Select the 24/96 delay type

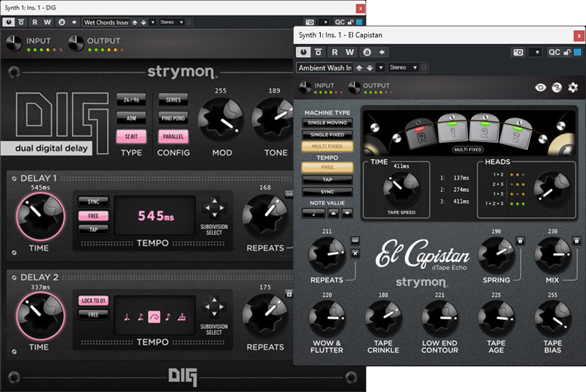[x=132, y=99]
